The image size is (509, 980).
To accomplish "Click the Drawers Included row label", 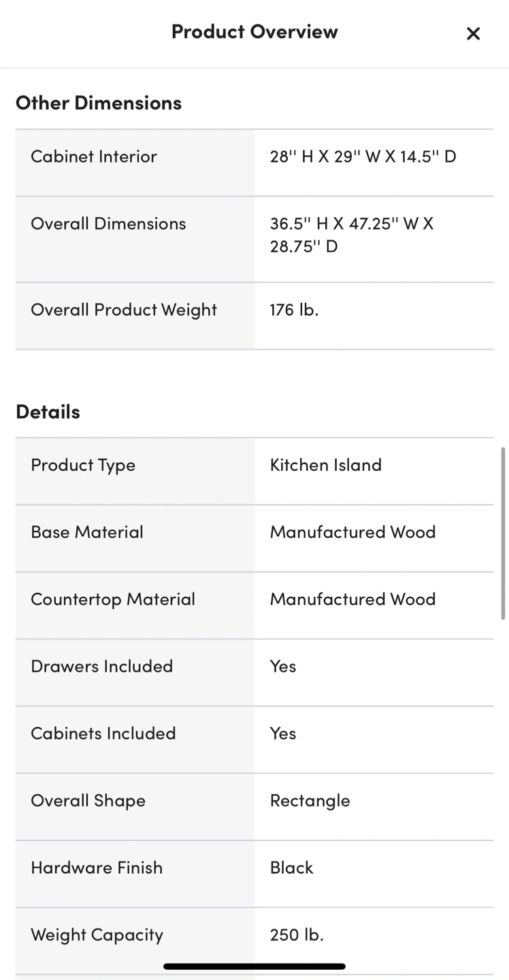I will [102, 666].
